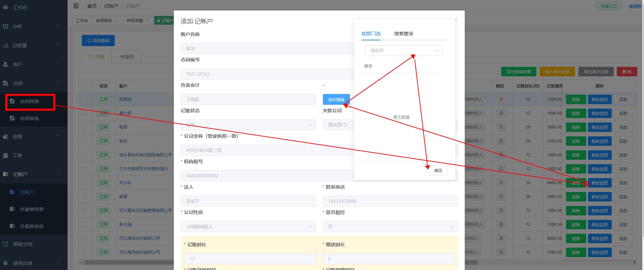The image size is (644, 270).
Task: Click the 业绩 icon in sidebar
Action: pos(5,136)
